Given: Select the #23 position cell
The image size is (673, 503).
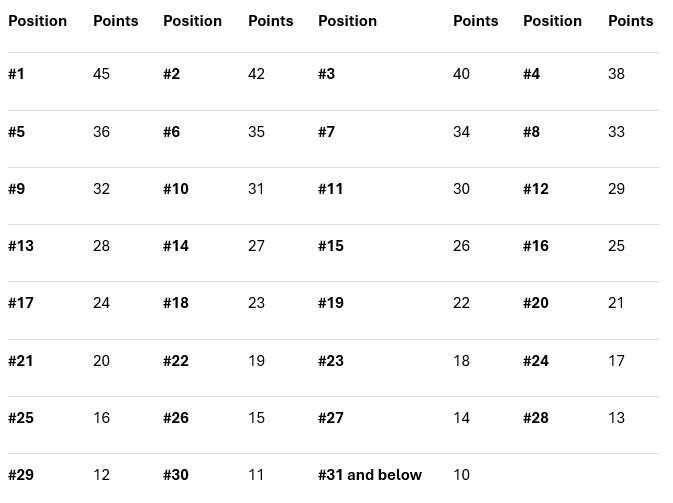Looking at the screenshot, I should [x=330, y=361].
